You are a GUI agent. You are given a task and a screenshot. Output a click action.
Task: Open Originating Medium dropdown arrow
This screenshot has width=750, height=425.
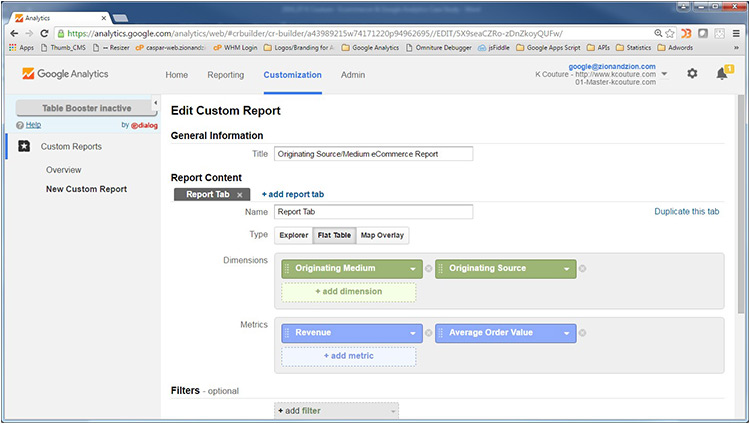click(413, 269)
